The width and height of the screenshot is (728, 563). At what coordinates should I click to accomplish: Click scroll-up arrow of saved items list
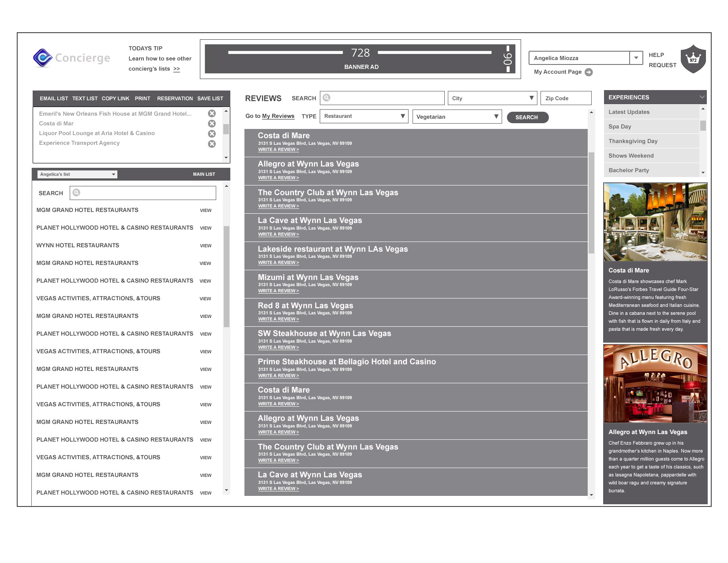point(226,111)
